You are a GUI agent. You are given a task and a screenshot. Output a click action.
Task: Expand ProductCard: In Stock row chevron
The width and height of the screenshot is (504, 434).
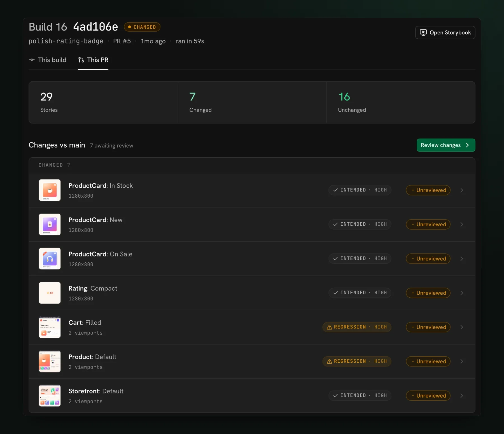tap(462, 190)
